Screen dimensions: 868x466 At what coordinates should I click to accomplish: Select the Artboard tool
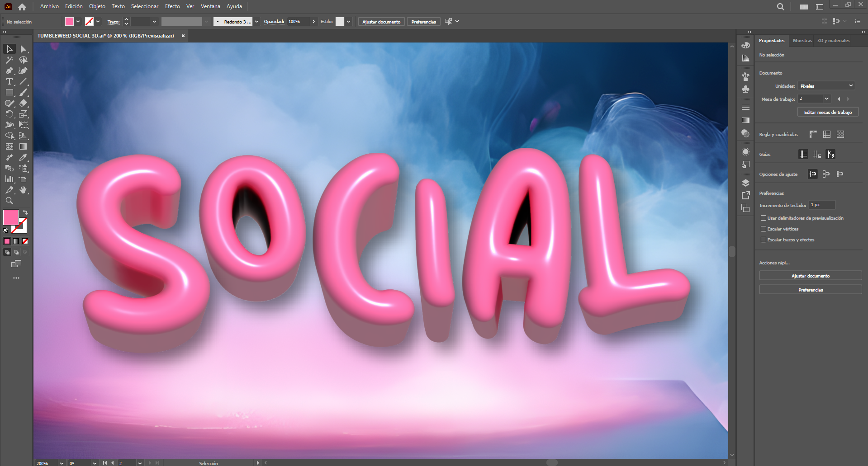tap(24, 179)
